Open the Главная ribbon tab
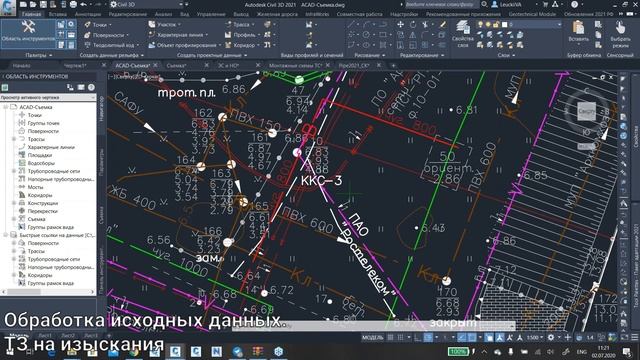640x360 pixels. (x=31, y=14)
